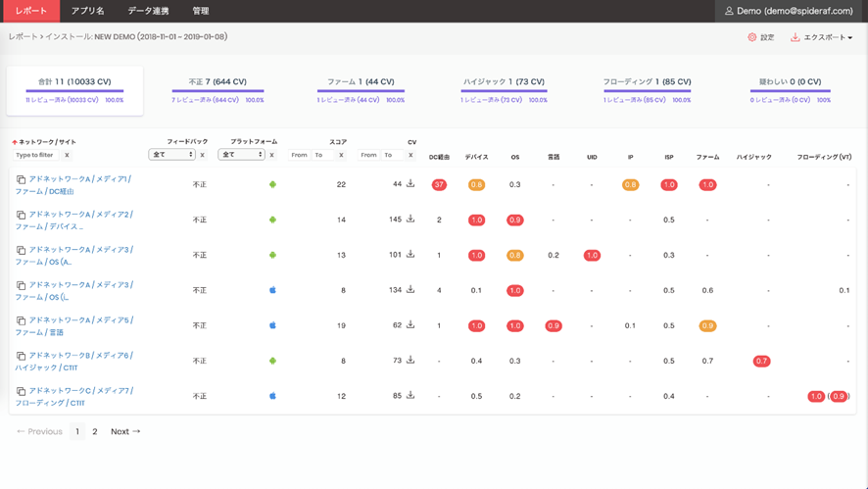Clear the CV range filter
Viewport: 868px width, 489px height.
(x=410, y=155)
